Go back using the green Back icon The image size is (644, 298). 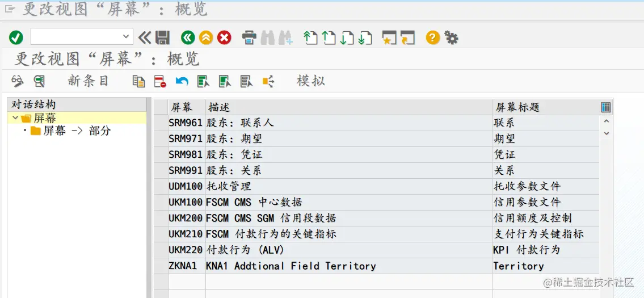point(188,38)
